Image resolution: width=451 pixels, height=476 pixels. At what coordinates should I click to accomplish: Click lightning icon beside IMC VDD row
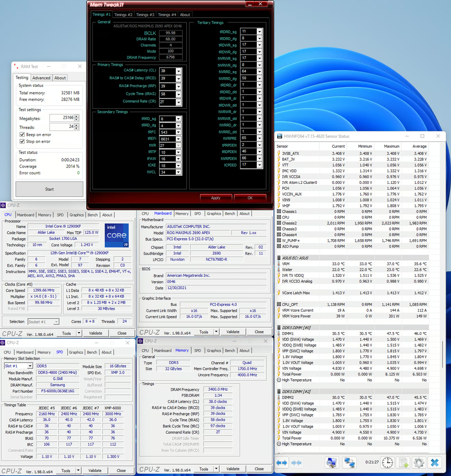click(279, 171)
